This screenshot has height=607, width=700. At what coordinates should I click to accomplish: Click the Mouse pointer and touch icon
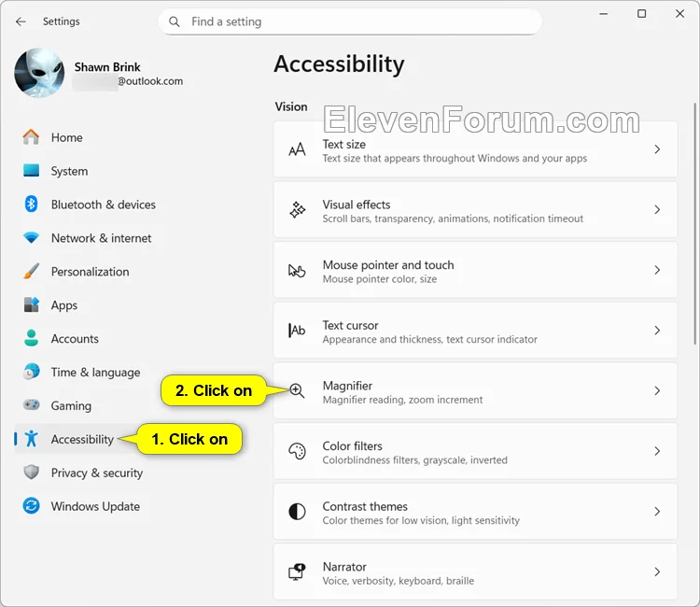297,270
